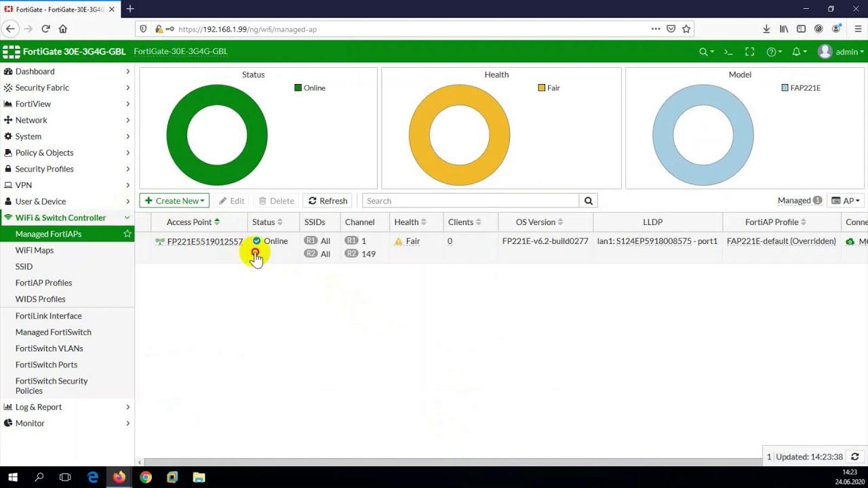Toggle fullscreen mode icon in header
The width and height of the screenshot is (868, 488).
749,52
